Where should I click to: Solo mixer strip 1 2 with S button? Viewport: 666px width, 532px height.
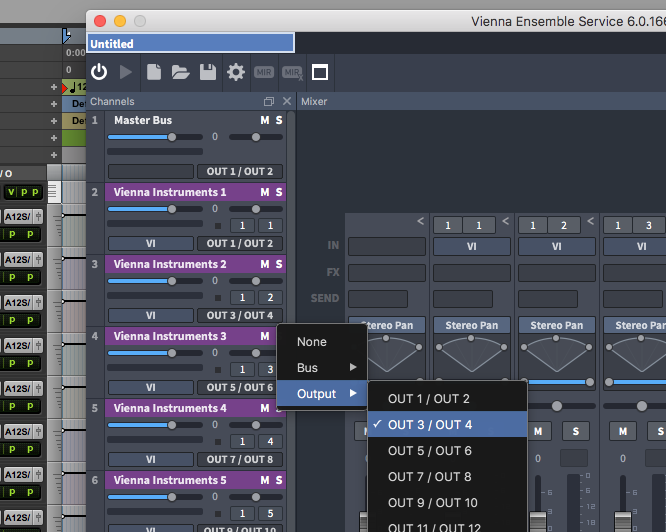pyautogui.click(x=576, y=431)
